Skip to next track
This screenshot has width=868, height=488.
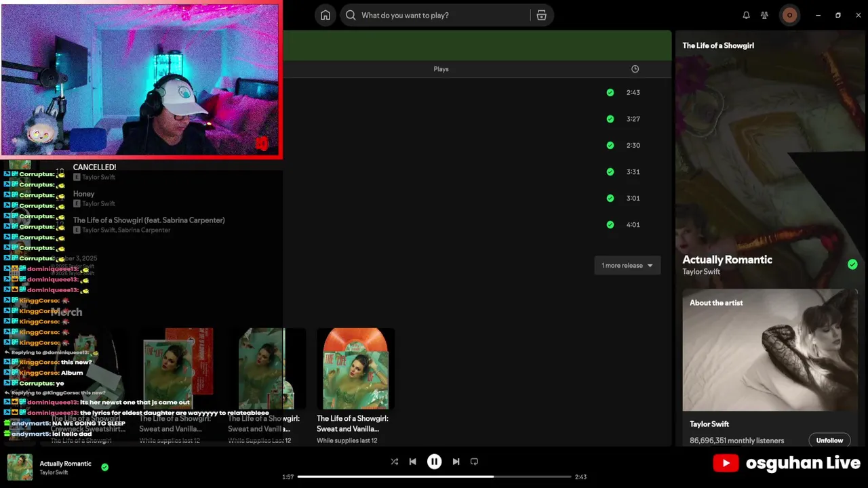tap(456, 462)
